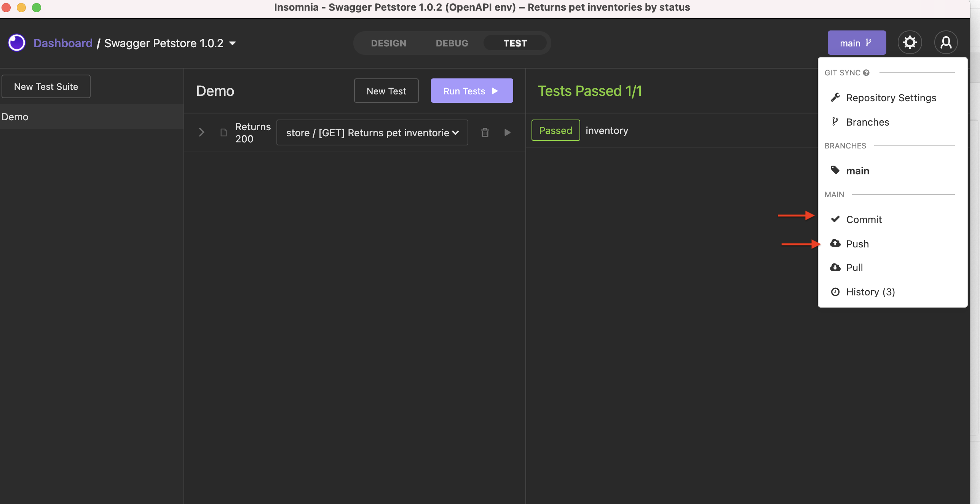Expand the Returns 200 test row
This screenshot has width=980, height=504.
coord(201,132)
